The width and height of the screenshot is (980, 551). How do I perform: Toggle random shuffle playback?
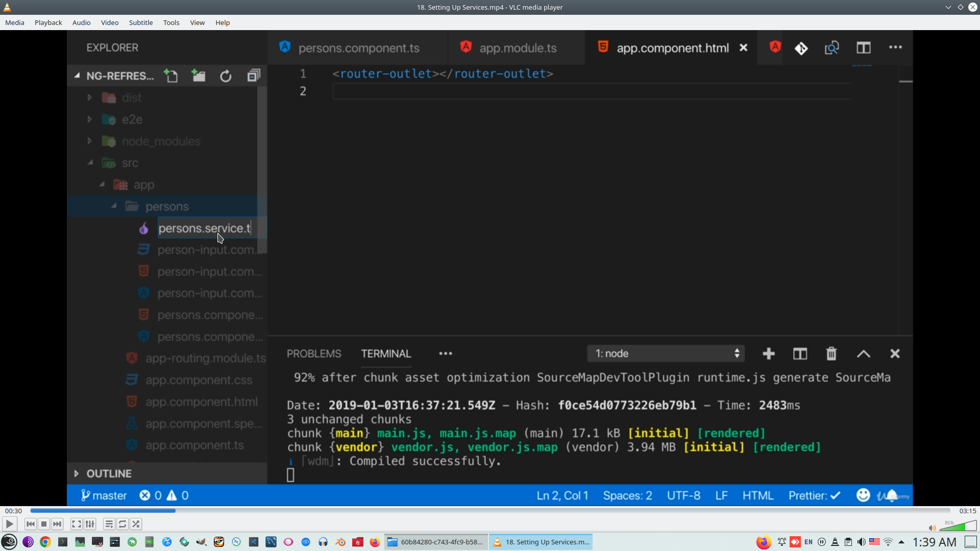(136, 524)
